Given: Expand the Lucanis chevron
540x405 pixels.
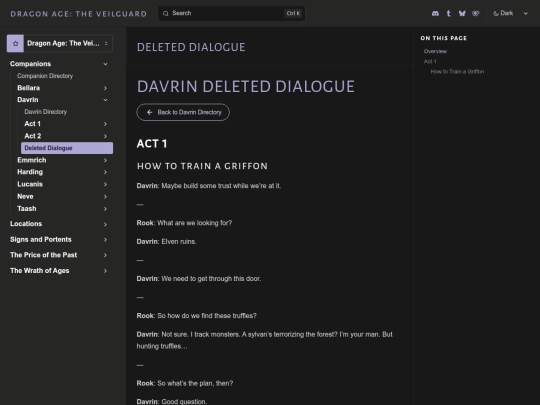Looking at the screenshot, I should (x=105, y=184).
